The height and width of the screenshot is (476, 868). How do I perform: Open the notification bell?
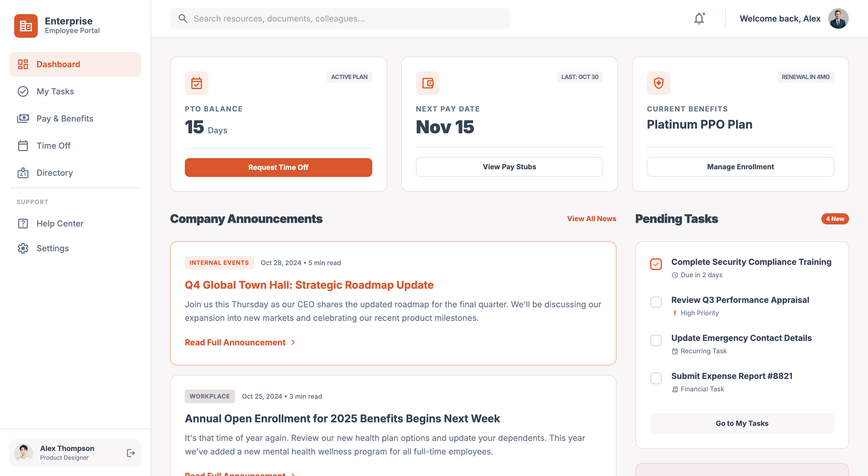pos(699,19)
